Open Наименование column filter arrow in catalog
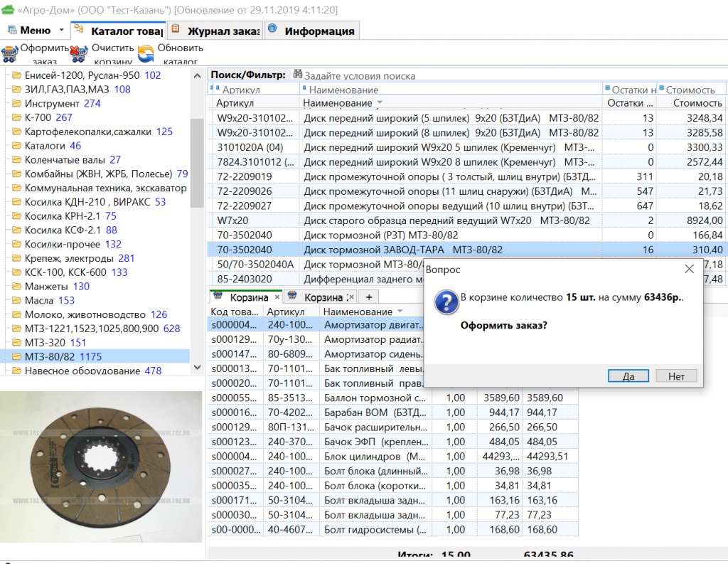Image resolution: width=728 pixels, height=564 pixels. 380,102
